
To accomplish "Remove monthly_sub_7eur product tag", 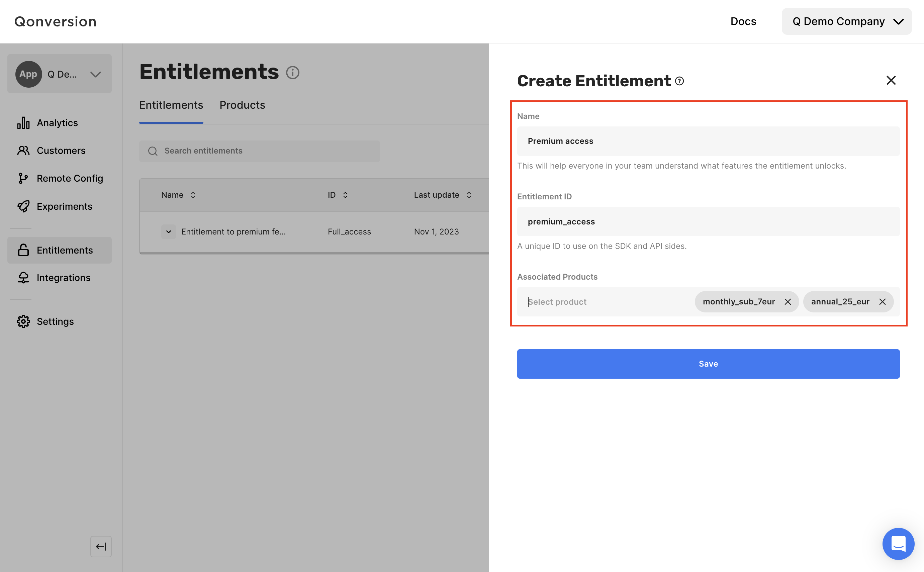I will click(x=788, y=301).
